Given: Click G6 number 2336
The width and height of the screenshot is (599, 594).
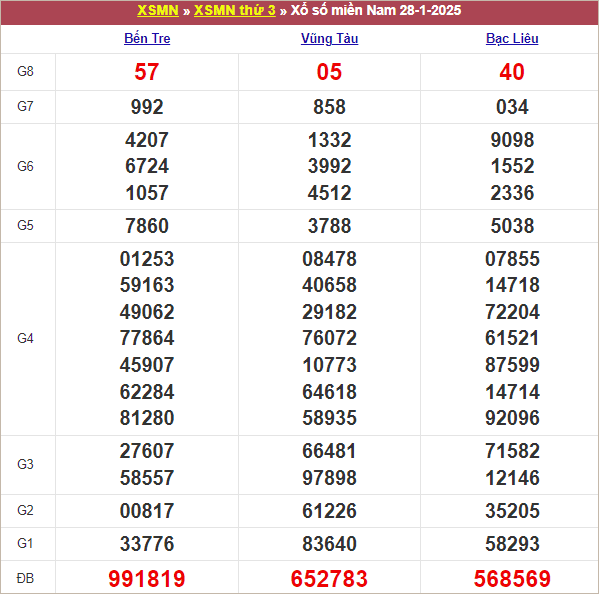Looking at the screenshot, I should coord(512,193).
